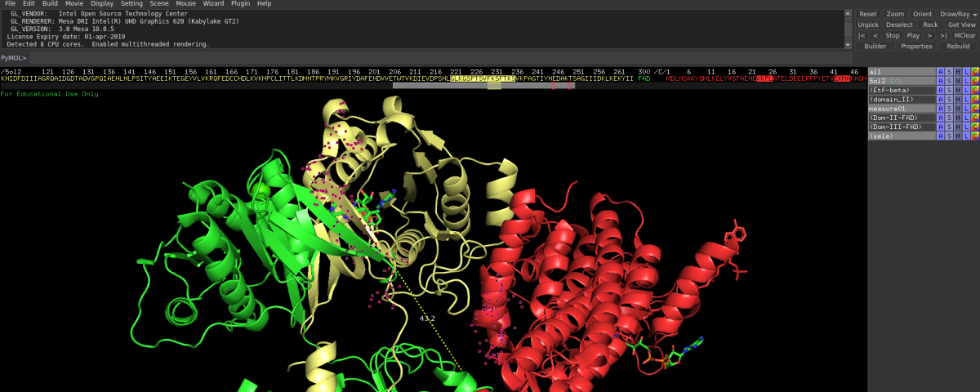Screen dimensions: 980x392
Task: Click Hide (H) for domain_II selection
Action: pyautogui.click(x=958, y=99)
